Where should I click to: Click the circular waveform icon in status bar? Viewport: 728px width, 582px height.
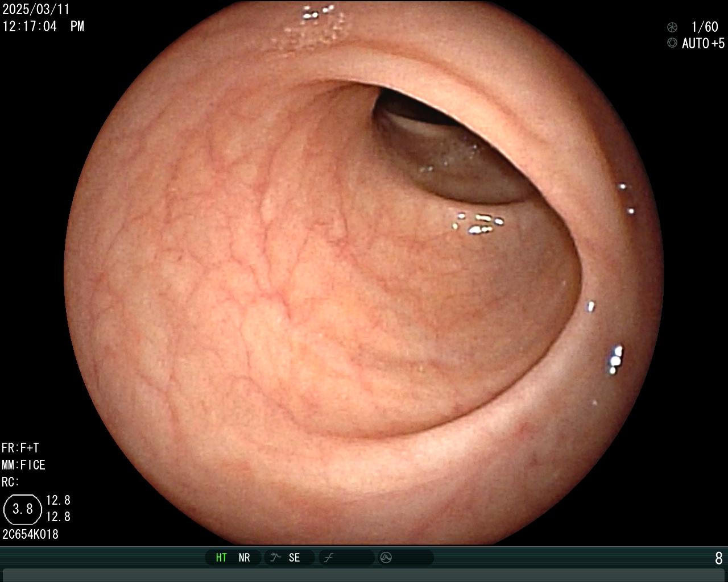point(386,558)
